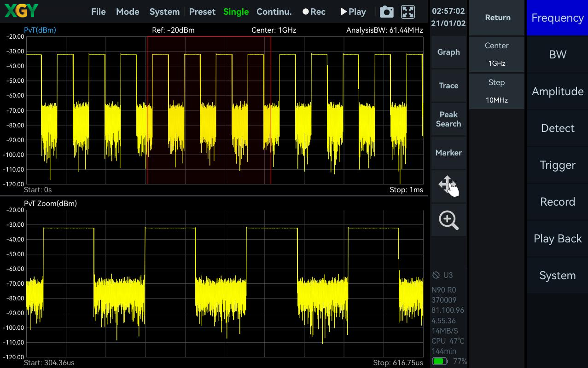The image size is (588, 368).
Task: Toggle fullscreen view icon
Action: 408,12
